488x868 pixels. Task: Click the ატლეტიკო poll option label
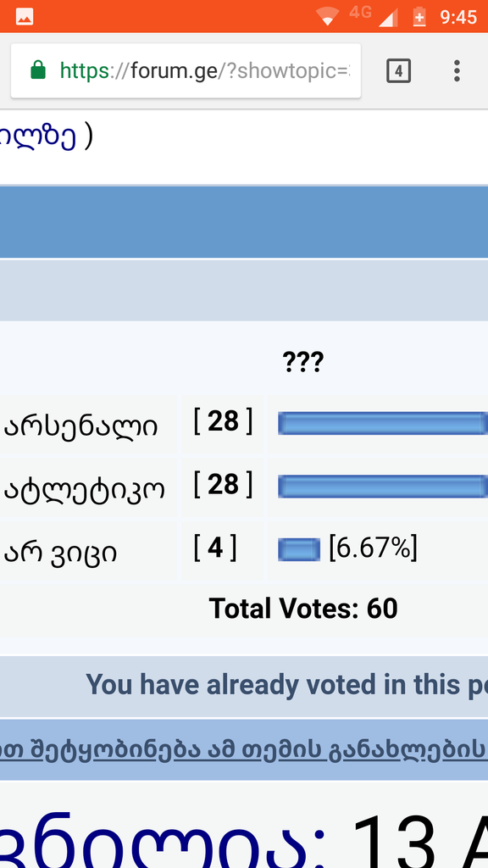pos(85,490)
